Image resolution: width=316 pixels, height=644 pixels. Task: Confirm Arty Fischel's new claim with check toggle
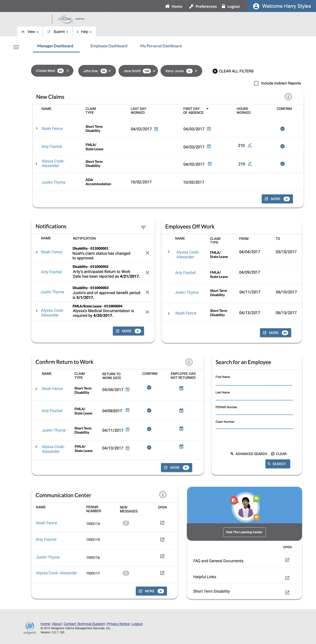pyautogui.click(x=283, y=146)
